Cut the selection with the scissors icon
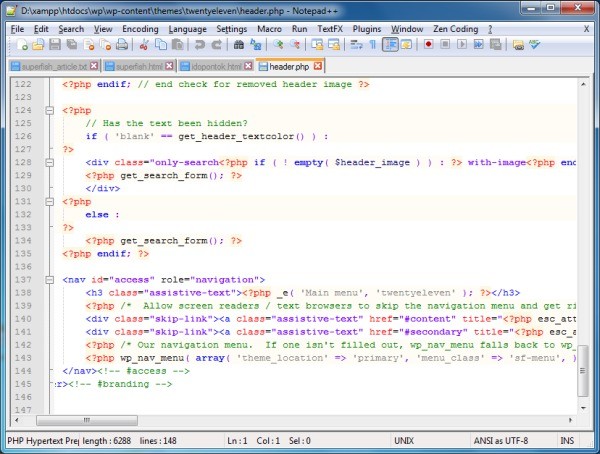Image resolution: width=600 pixels, height=454 pixels. [x=144, y=45]
